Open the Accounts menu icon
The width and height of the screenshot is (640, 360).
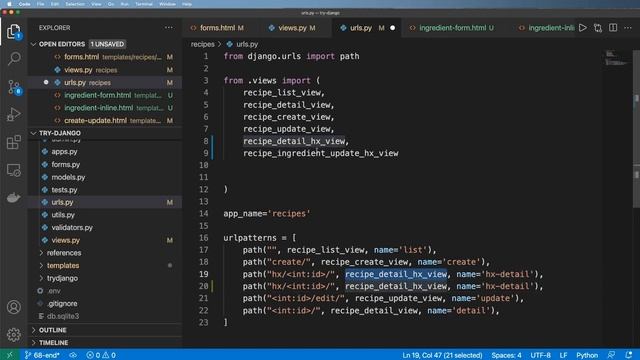(13, 307)
